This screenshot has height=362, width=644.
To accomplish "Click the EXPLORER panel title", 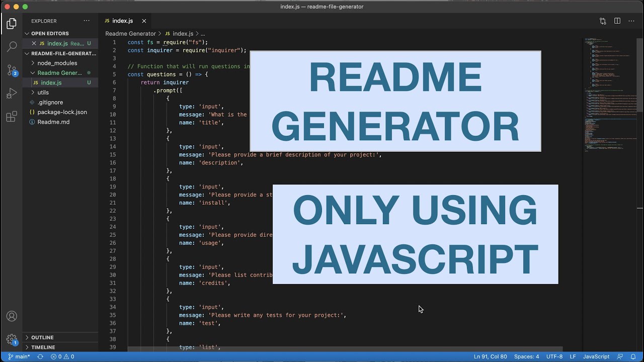I will [44, 21].
